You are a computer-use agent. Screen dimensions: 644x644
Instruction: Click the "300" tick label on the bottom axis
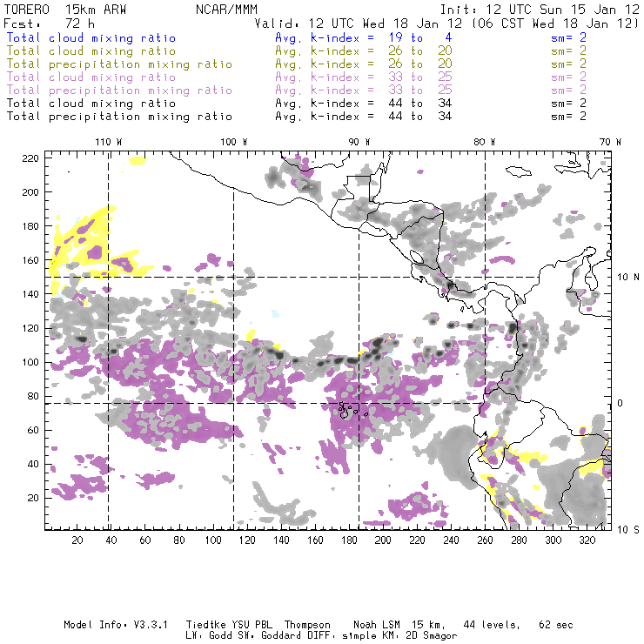click(x=553, y=540)
